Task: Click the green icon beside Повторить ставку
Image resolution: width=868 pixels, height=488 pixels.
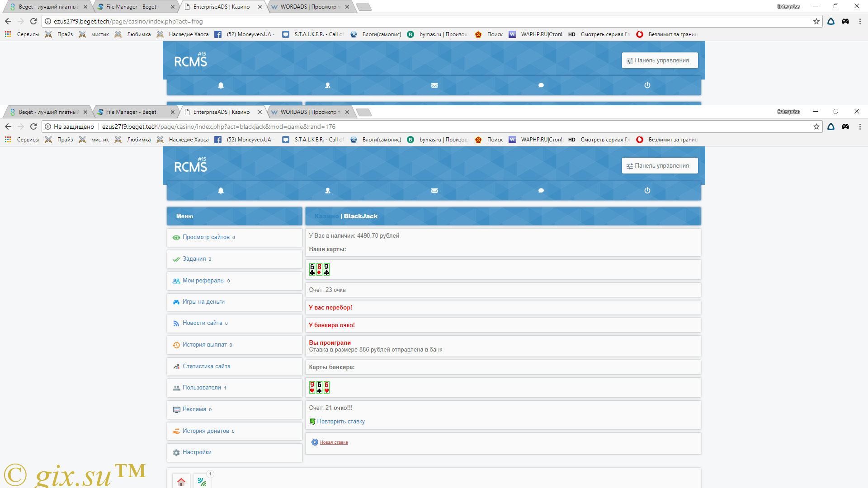Action: point(312,422)
